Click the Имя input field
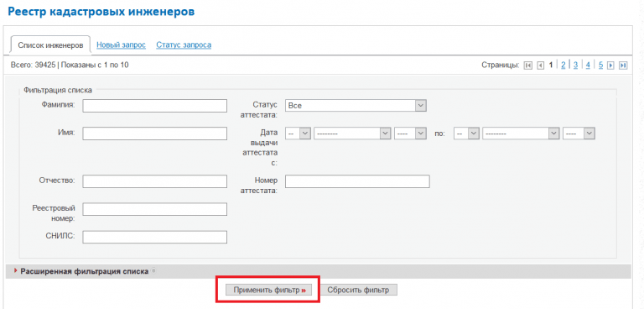This screenshot has height=309, width=644. (x=155, y=134)
